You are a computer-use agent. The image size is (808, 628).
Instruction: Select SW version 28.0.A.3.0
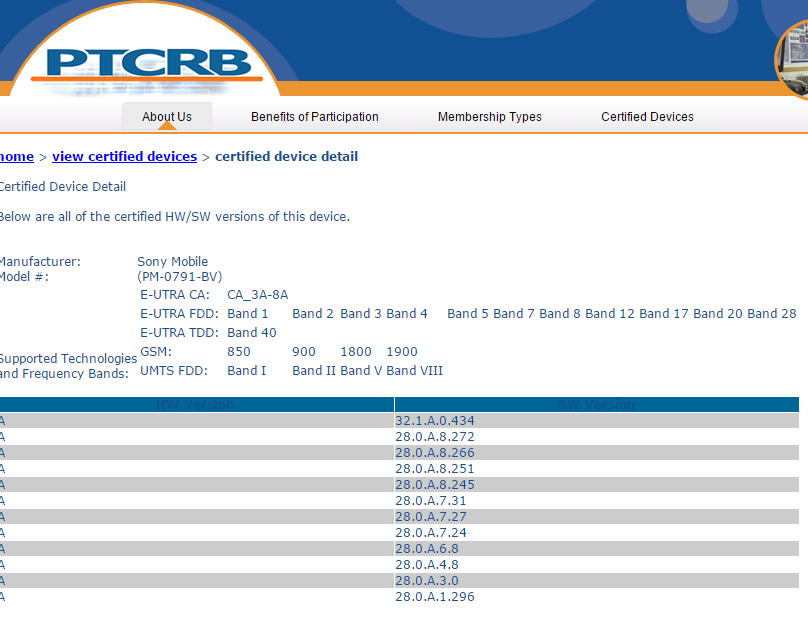[x=427, y=581]
